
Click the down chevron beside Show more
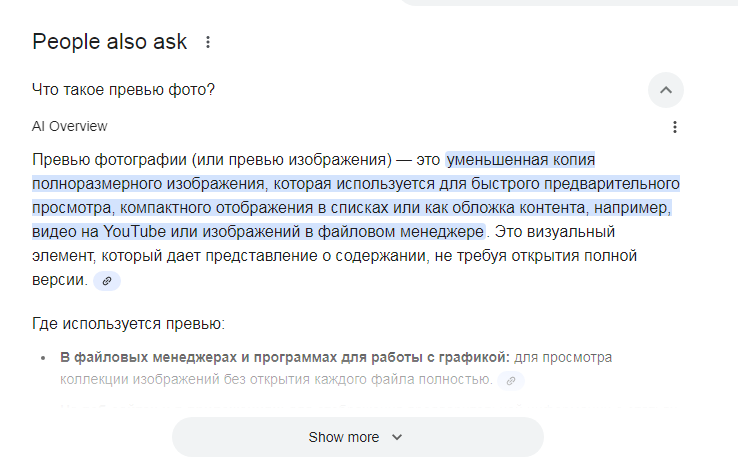click(x=397, y=437)
